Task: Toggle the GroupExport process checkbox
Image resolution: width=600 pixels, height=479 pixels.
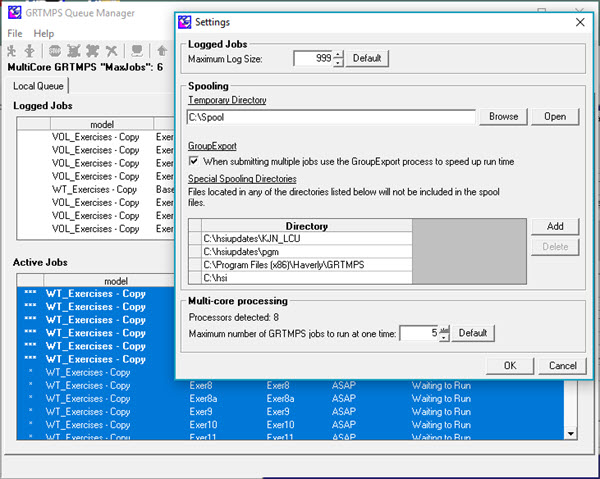Action: point(194,161)
